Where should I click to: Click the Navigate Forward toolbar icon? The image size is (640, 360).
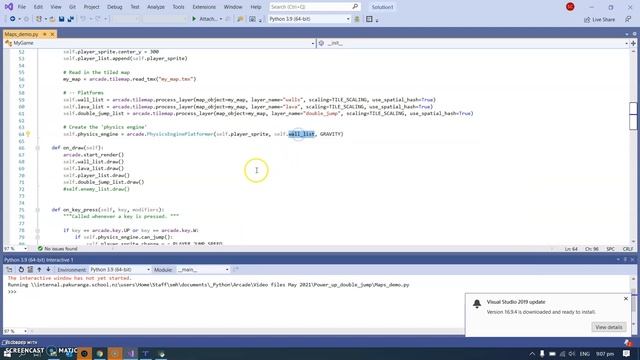coord(26,19)
